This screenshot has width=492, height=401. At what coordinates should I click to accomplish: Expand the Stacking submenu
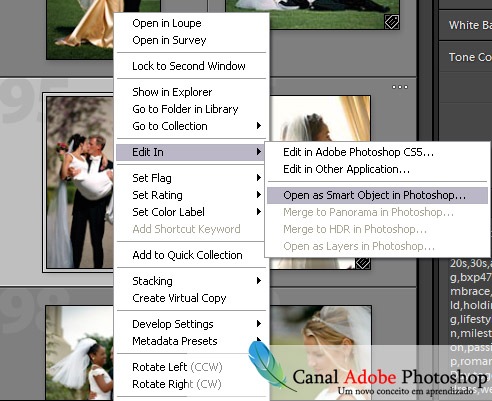point(191,281)
